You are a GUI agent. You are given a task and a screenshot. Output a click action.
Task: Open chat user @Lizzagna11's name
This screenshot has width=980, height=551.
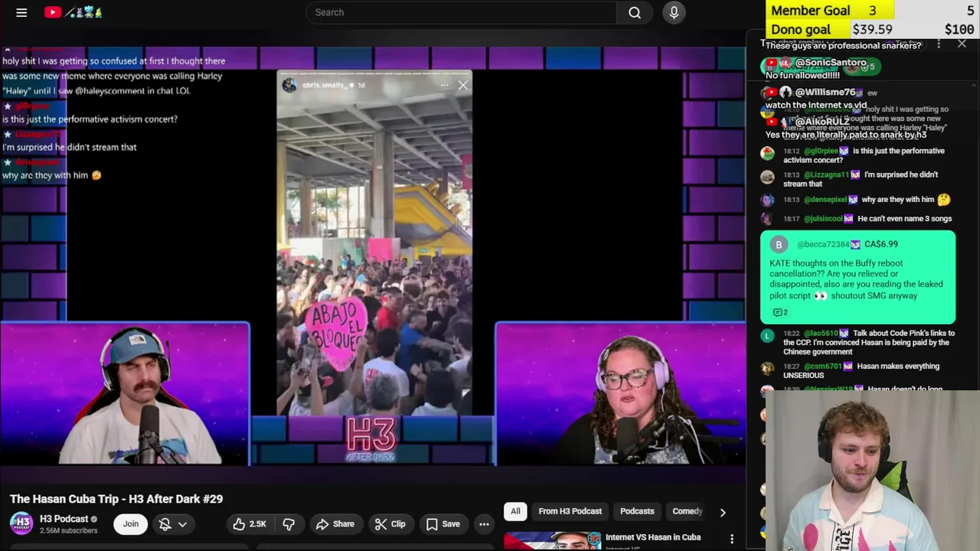pyautogui.click(x=826, y=174)
